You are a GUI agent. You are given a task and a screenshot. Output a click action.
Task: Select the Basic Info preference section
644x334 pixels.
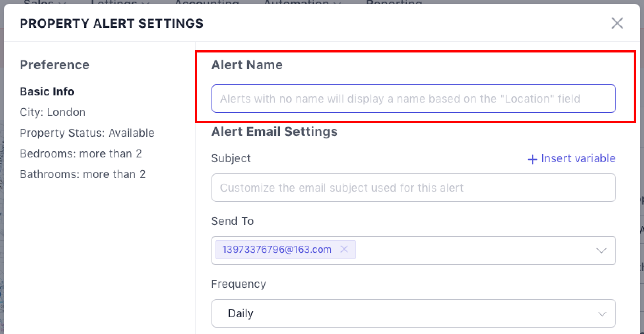point(47,91)
